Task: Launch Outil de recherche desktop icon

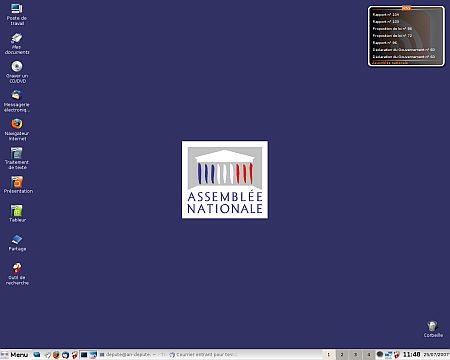Action: (17, 273)
